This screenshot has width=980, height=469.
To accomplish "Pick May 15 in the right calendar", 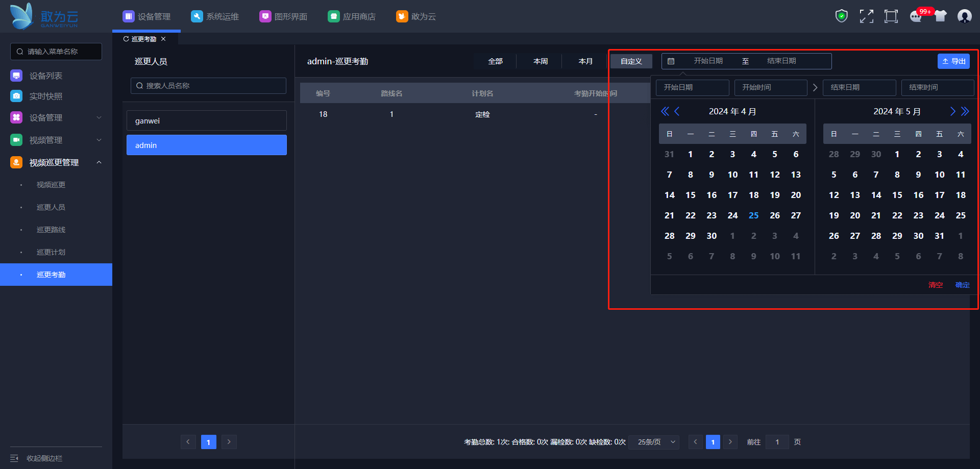I will pyautogui.click(x=897, y=195).
